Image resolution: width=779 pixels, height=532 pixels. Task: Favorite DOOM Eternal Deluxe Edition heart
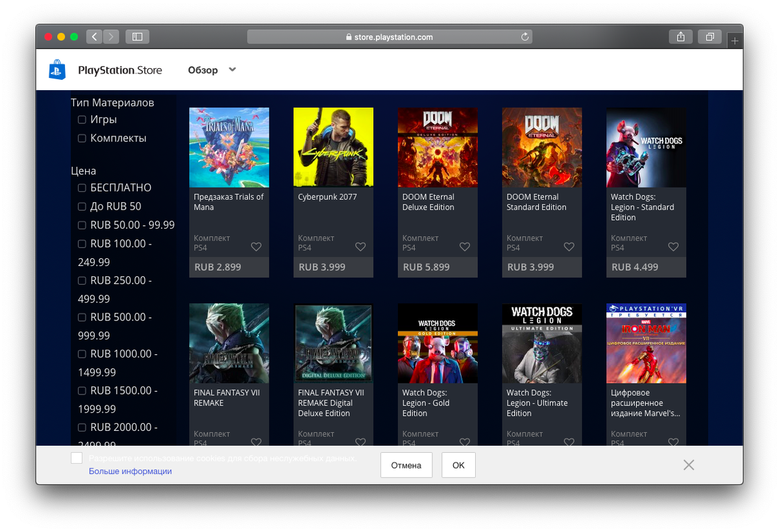(465, 247)
